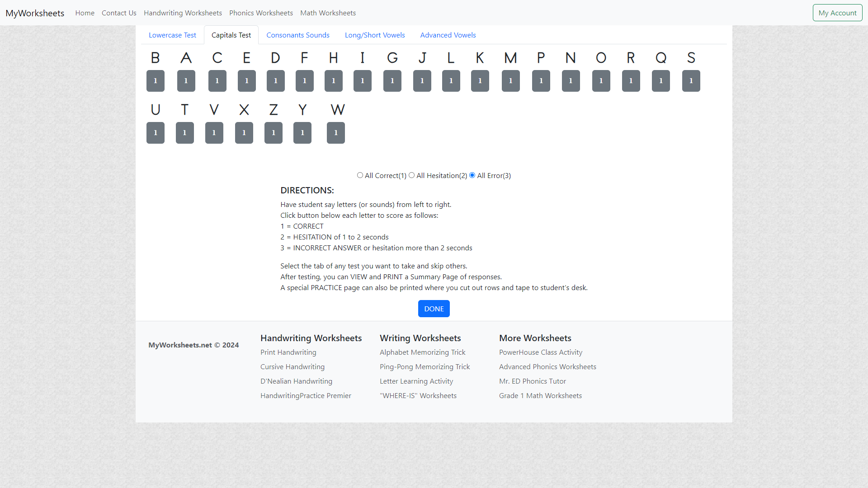Click score button under letter D
The height and width of the screenshot is (488, 868).
click(276, 81)
